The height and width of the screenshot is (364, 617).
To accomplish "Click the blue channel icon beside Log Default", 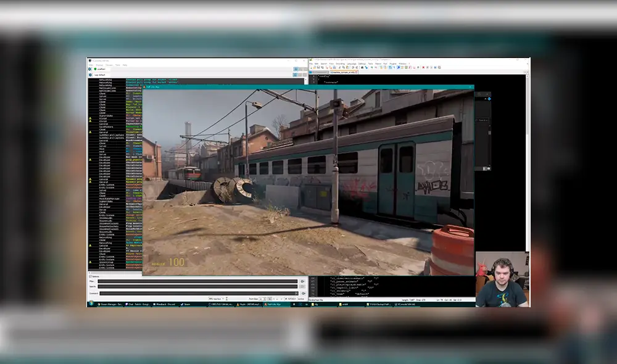I will pyautogui.click(x=90, y=75).
